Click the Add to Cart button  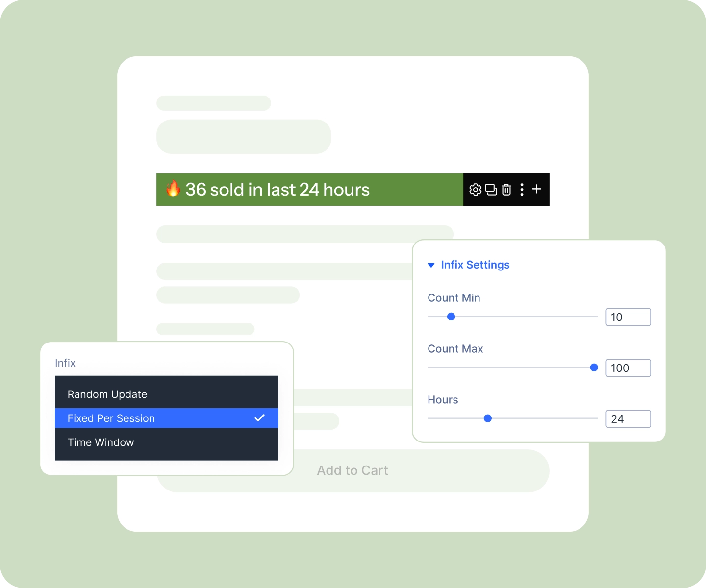353,471
